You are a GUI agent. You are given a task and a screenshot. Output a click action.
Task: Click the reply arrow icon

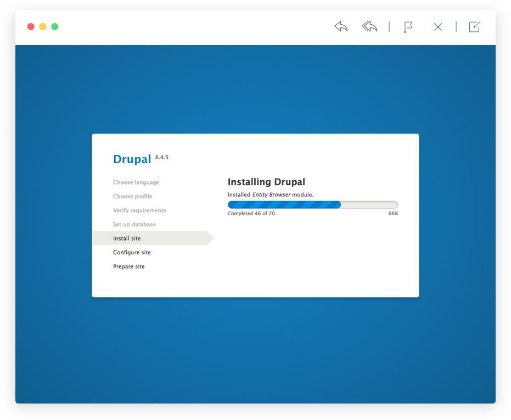click(x=341, y=26)
